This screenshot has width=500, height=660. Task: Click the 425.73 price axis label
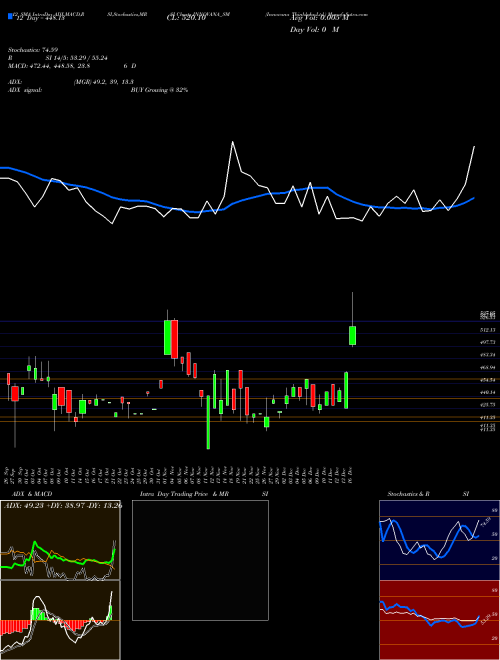487,405
